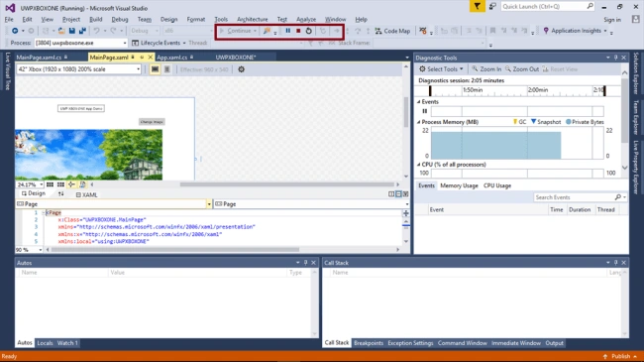The width and height of the screenshot is (644, 362).
Task: Pause debugging with the Break All button
Action: (x=288, y=31)
